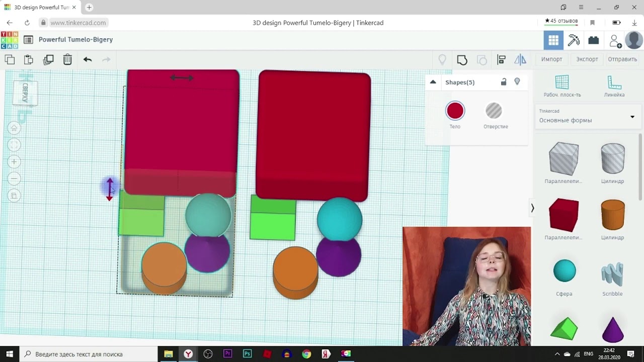Click the Tinkercad logo
The image size is (644, 362).
9,40
